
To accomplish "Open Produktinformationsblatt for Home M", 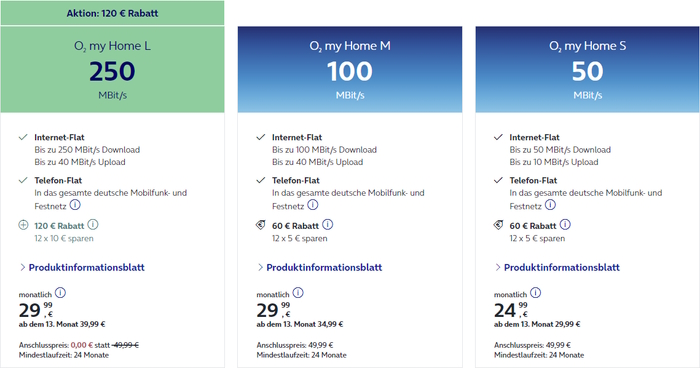I will [324, 268].
